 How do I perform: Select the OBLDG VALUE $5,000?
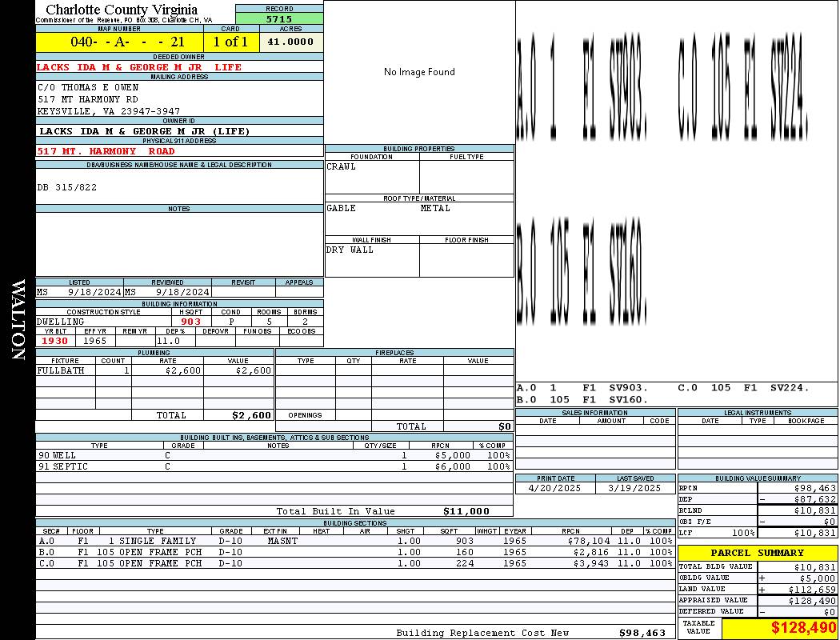coord(818,578)
